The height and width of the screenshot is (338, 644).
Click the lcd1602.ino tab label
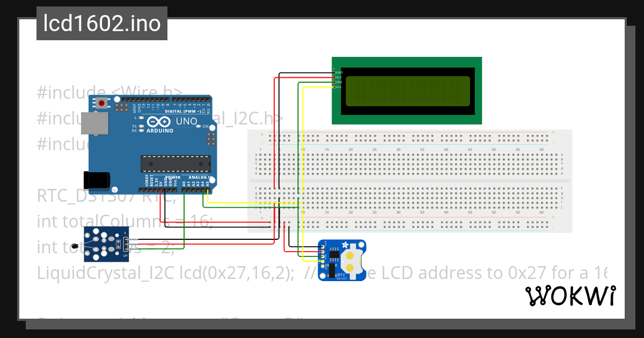(101, 23)
